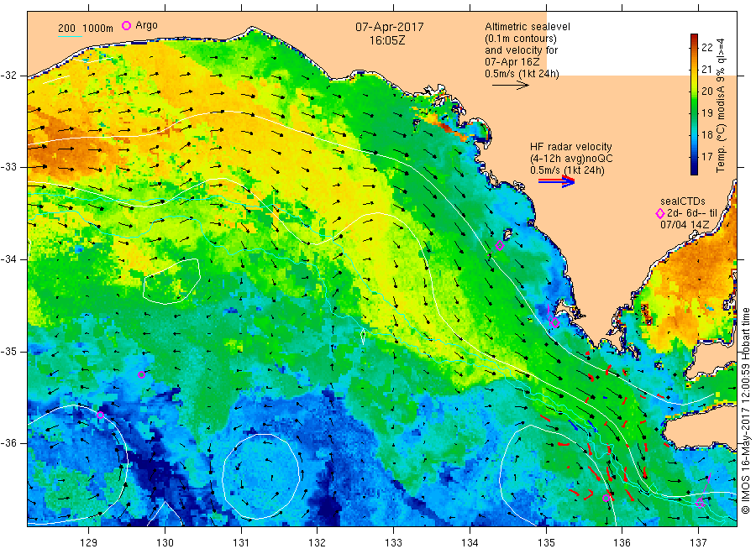Click the magenta Argo circle in the legend
Image resolution: width=756 pixels, height=554 pixels.
pyautogui.click(x=126, y=25)
